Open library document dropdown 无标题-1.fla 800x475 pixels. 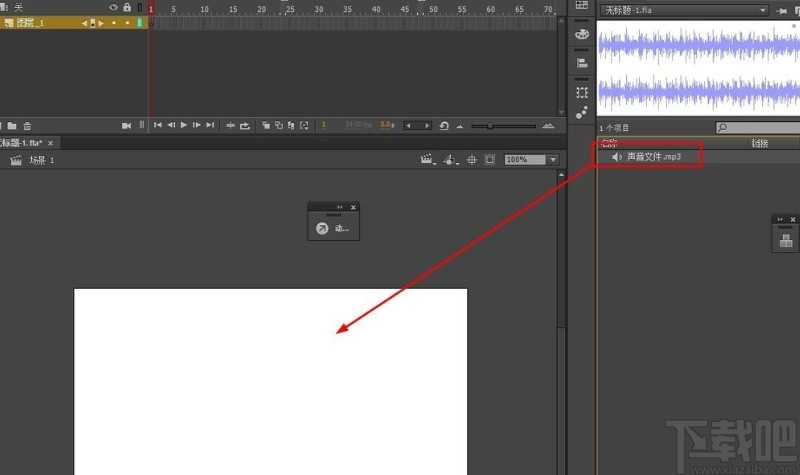tap(685, 10)
